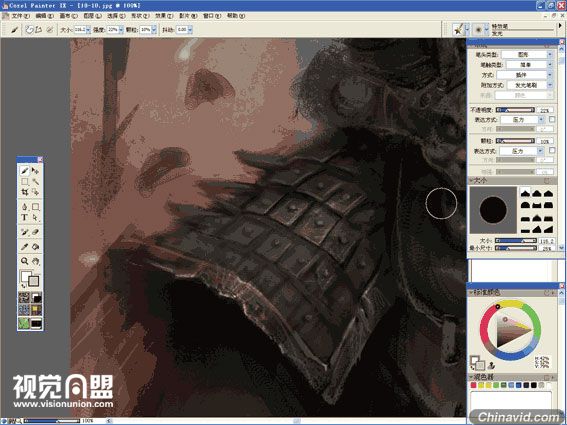Select the Dropper tool
The image size is (567, 425).
tap(24, 247)
